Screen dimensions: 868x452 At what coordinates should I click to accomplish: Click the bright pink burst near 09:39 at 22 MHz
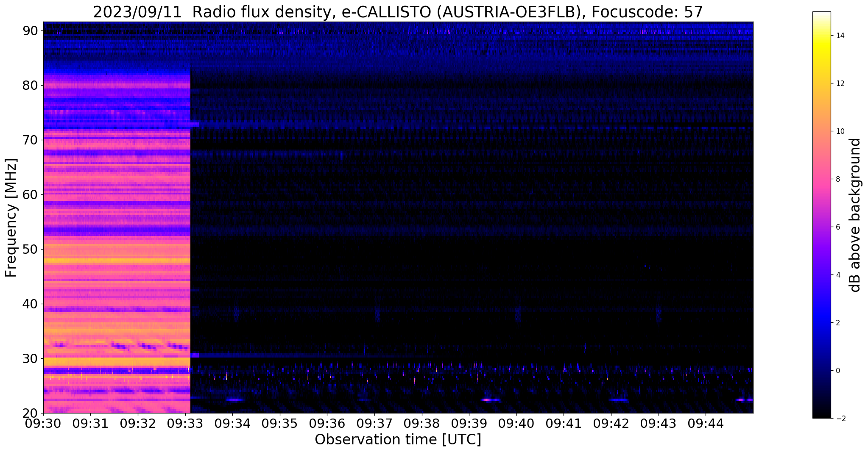pyautogui.click(x=491, y=400)
